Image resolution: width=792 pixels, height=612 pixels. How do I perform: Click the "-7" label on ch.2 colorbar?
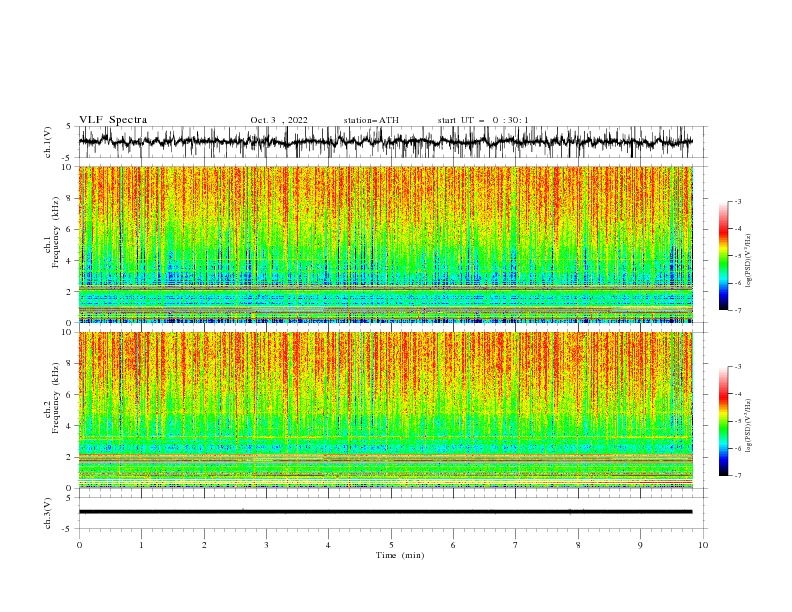[738, 476]
